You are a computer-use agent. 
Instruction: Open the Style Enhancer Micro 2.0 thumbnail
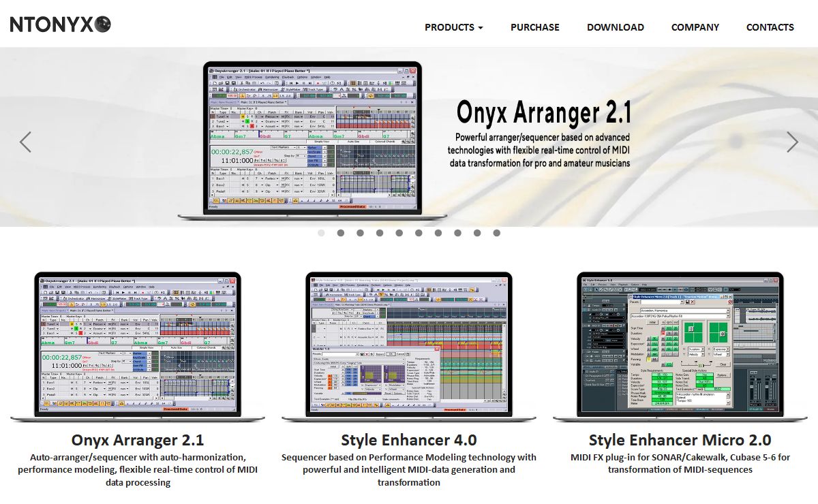click(x=680, y=347)
